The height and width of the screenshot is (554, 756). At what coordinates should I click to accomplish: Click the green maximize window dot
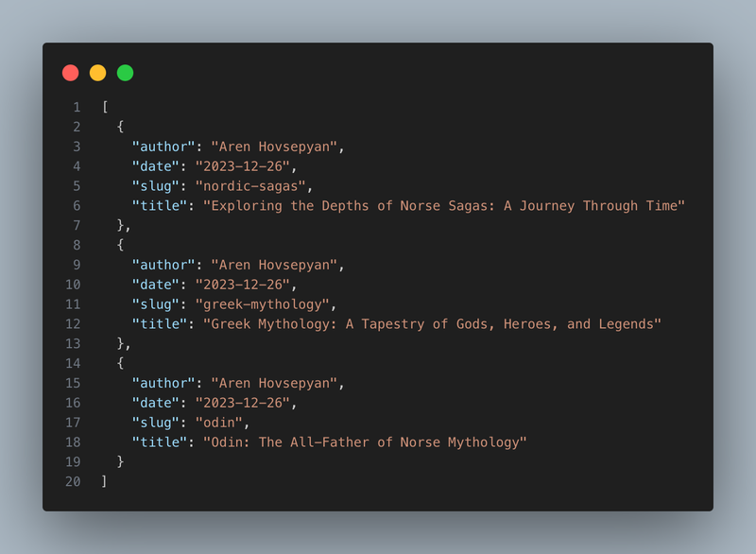[126, 73]
